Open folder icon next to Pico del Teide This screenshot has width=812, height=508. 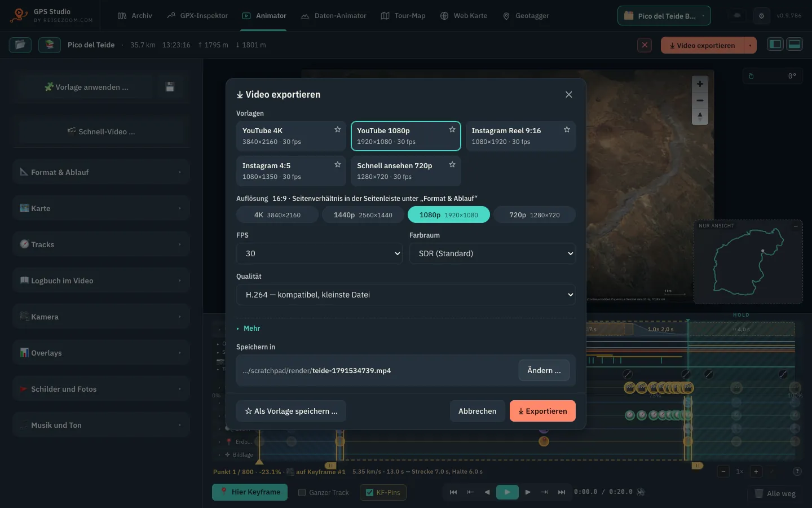pyautogui.click(x=20, y=45)
